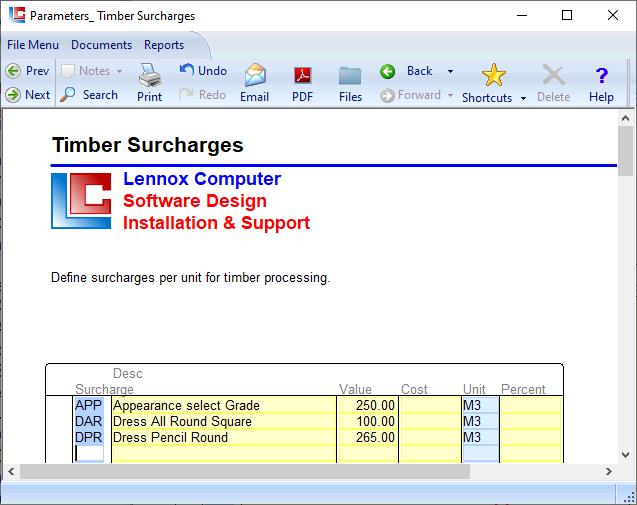Click the 250.00 value cell

pyautogui.click(x=368, y=405)
